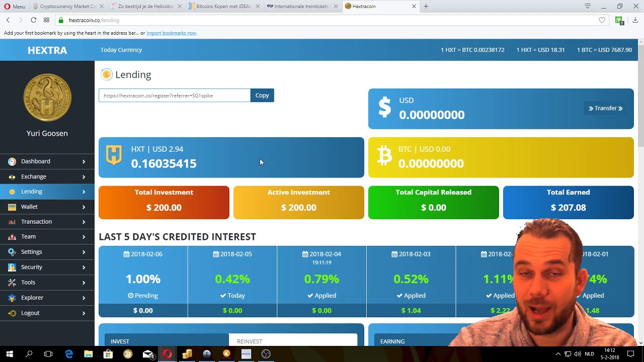Expand Security menu arrow
Image resolution: width=644 pixels, height=362 pixels.
coord(84,267)
